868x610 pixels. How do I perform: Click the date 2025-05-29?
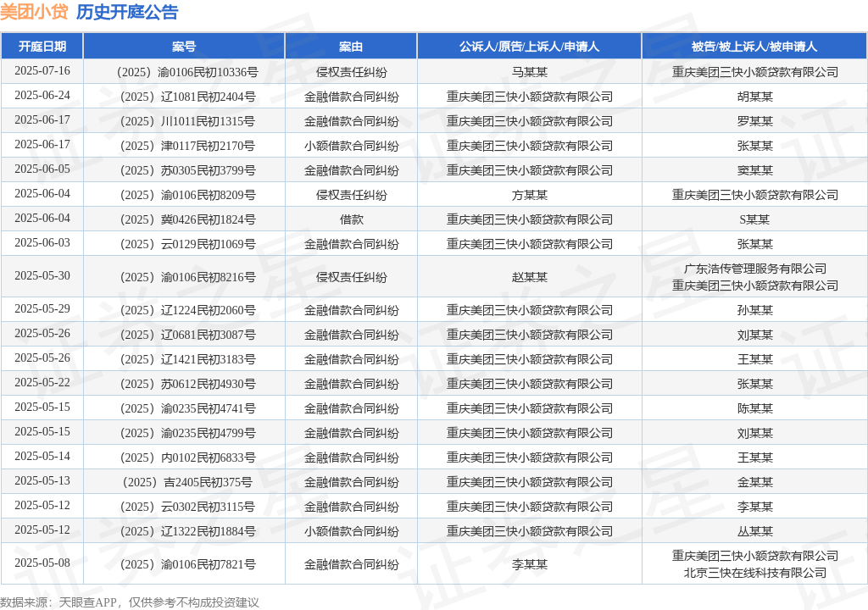coord(42,308)
